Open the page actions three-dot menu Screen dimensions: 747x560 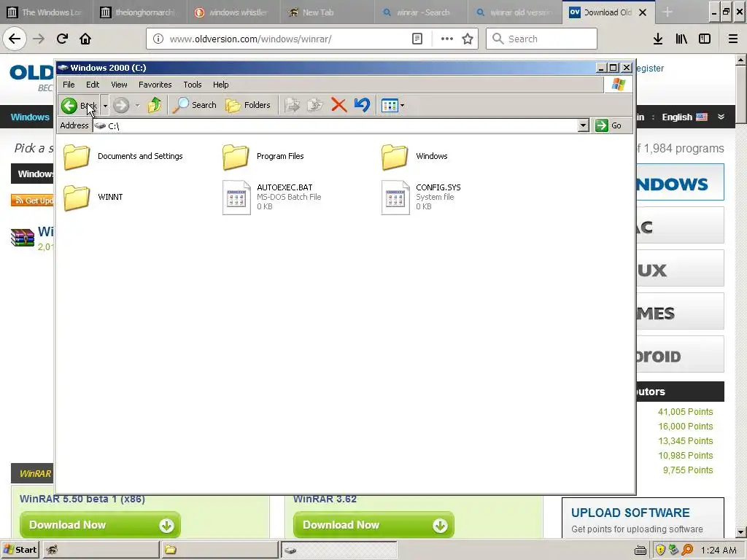click(x=447, y=39)
